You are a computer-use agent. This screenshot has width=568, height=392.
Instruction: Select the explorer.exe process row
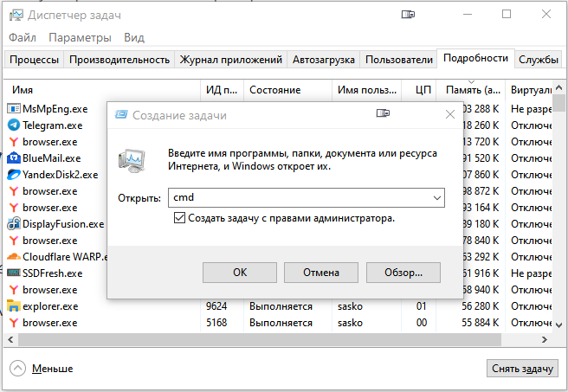pos(278,306)
